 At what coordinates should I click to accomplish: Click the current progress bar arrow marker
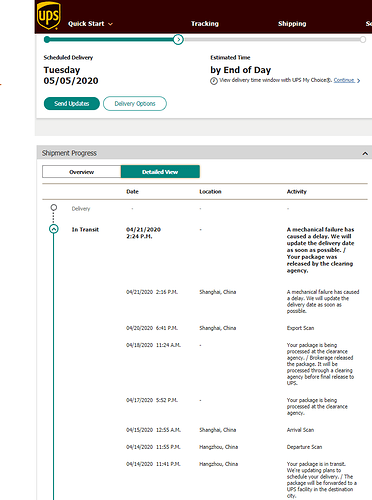pyautogui.click(x=178, y=40)
